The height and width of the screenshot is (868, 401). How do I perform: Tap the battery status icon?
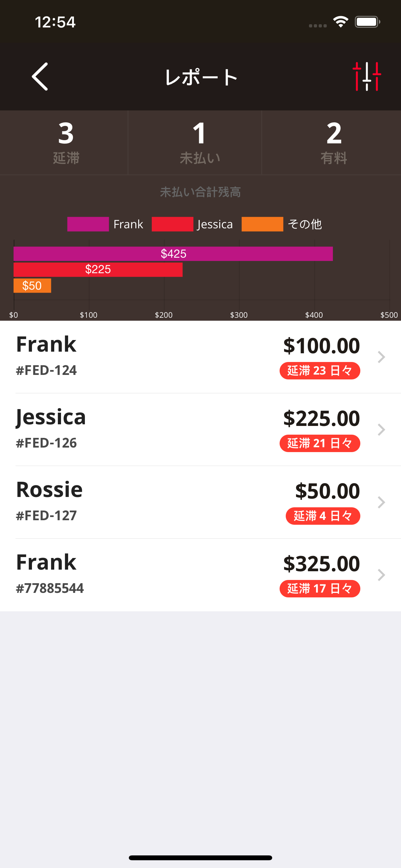coord(367,22)
